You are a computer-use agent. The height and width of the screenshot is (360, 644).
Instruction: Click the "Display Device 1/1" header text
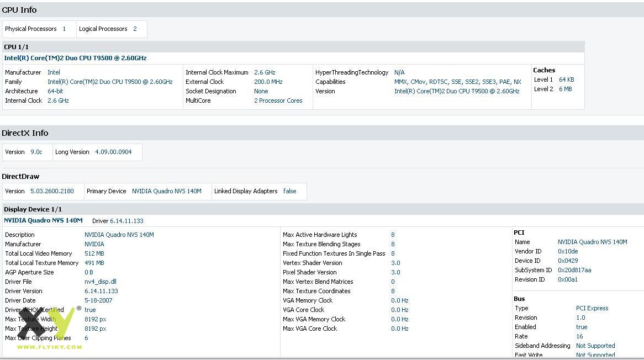coord(33,209)
